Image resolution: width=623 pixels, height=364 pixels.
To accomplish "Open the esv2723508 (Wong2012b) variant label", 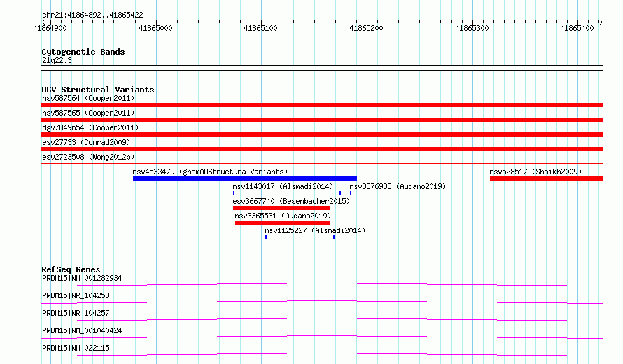I will [x=88, y=157].
